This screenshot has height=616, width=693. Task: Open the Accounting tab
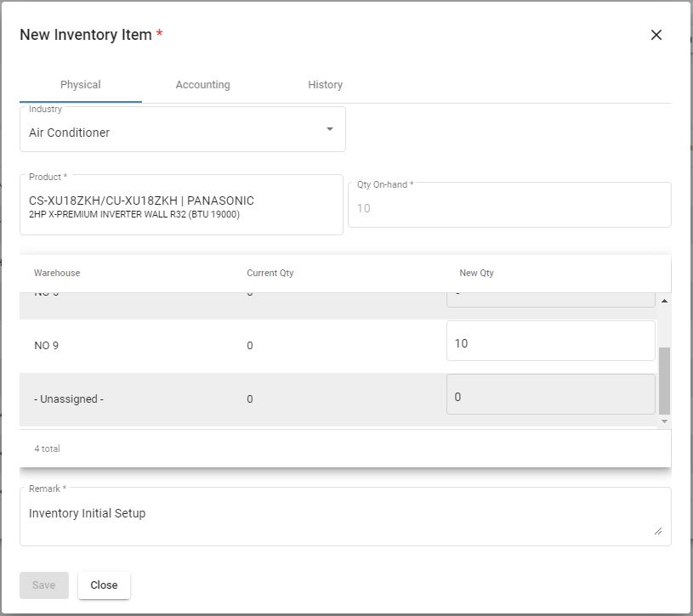click(202, 85)
